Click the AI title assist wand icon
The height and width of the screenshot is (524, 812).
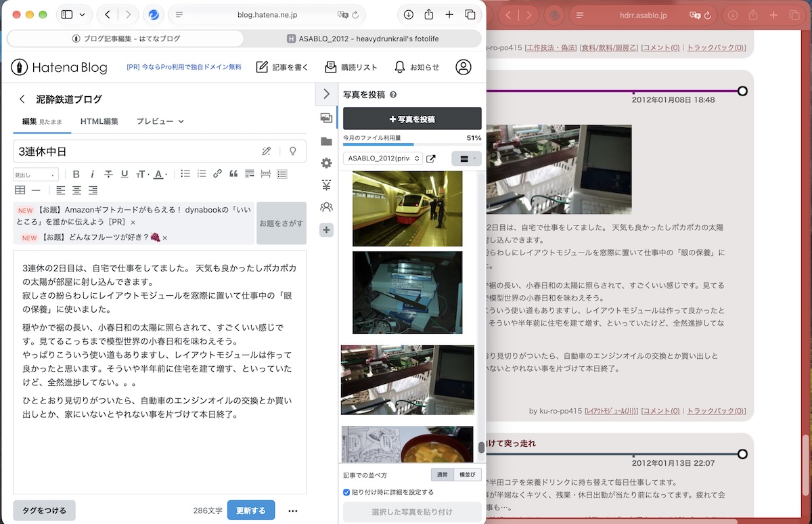point(267,151)
